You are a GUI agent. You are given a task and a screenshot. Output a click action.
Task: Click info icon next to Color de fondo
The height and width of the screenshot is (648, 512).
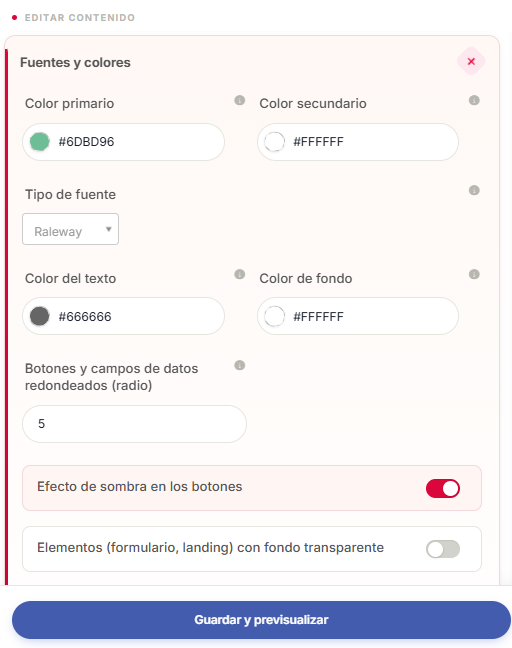point(474,274)
